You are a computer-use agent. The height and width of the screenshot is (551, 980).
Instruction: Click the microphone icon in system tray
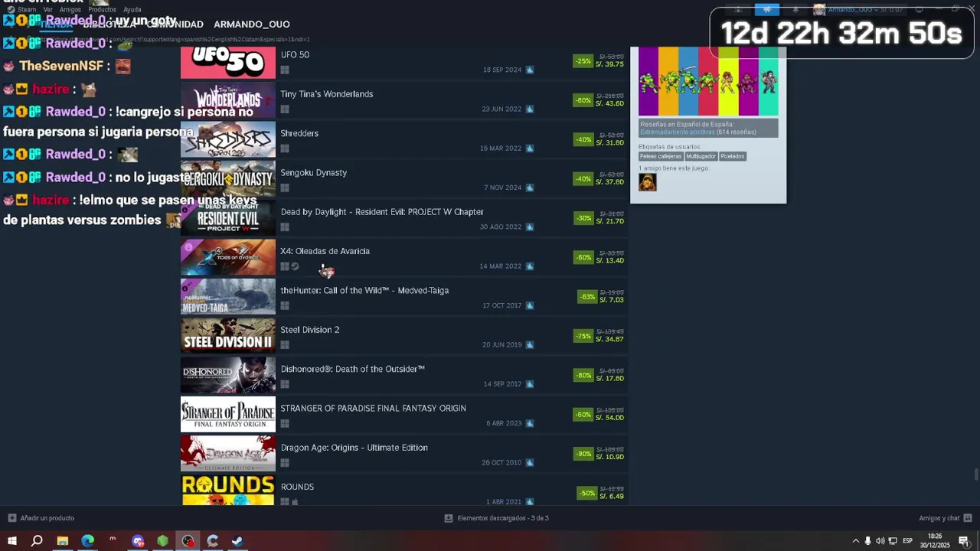867,541
